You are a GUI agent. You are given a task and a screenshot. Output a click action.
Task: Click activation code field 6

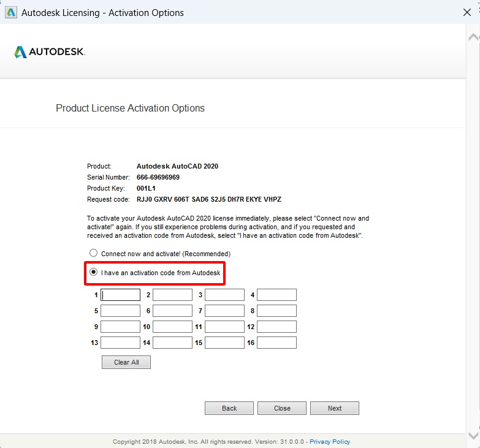coord(172,311)
